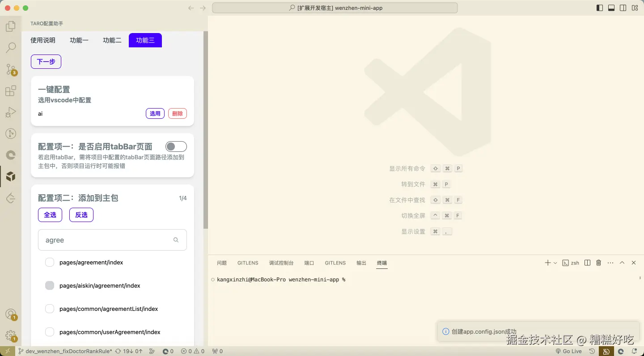Open Source Control view with badge 3
Viewport: 644px width, 356px height.
pos(11,69)
